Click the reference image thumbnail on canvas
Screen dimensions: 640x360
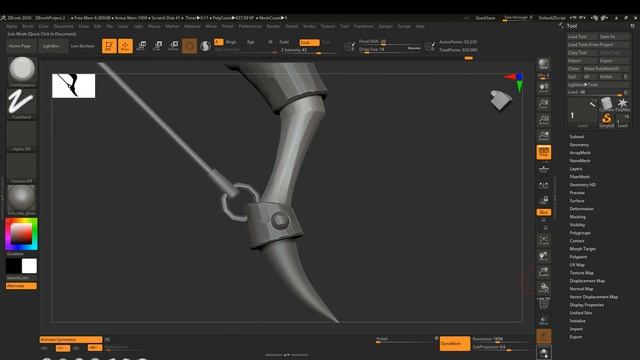(x=73, y=86)
